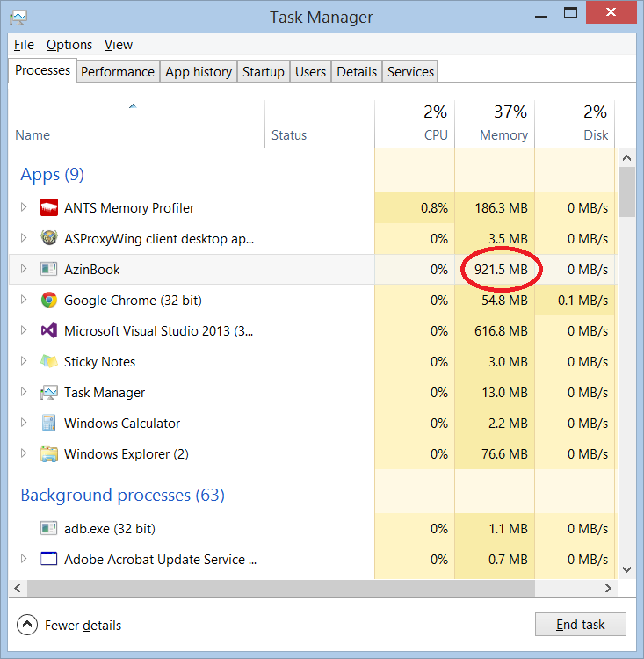Click the AzinBook app icon
This screenshot has height=659, width=644.
49,269
